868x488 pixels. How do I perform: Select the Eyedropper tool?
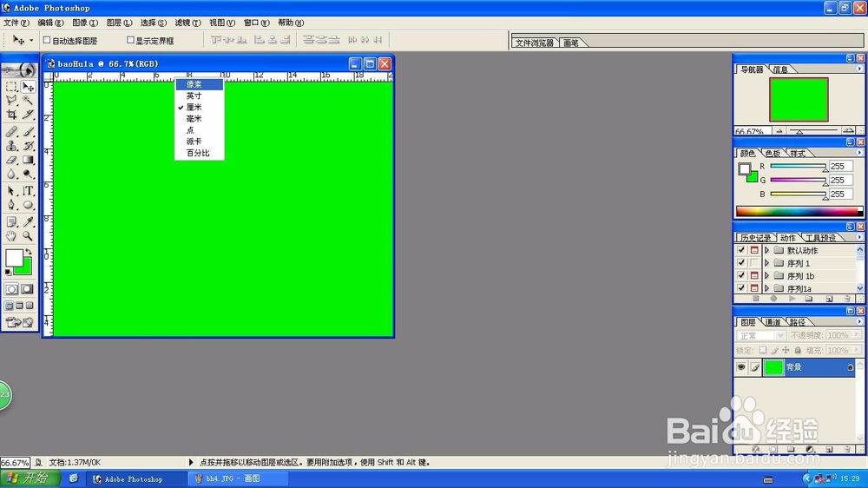point(28,221)
